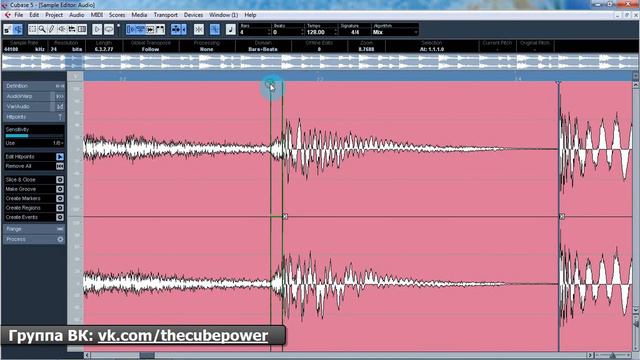
Task: Open the Devices menu
Action: pos(193,15)
